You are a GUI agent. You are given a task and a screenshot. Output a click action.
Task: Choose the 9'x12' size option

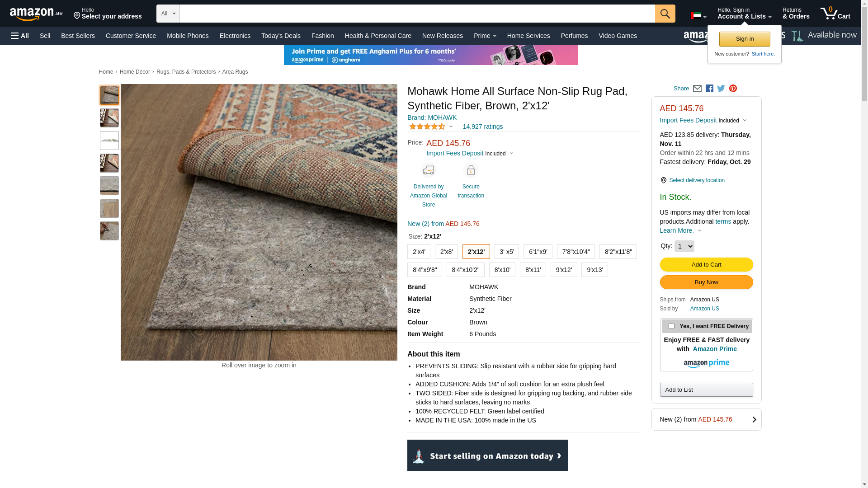coord(563,270)
